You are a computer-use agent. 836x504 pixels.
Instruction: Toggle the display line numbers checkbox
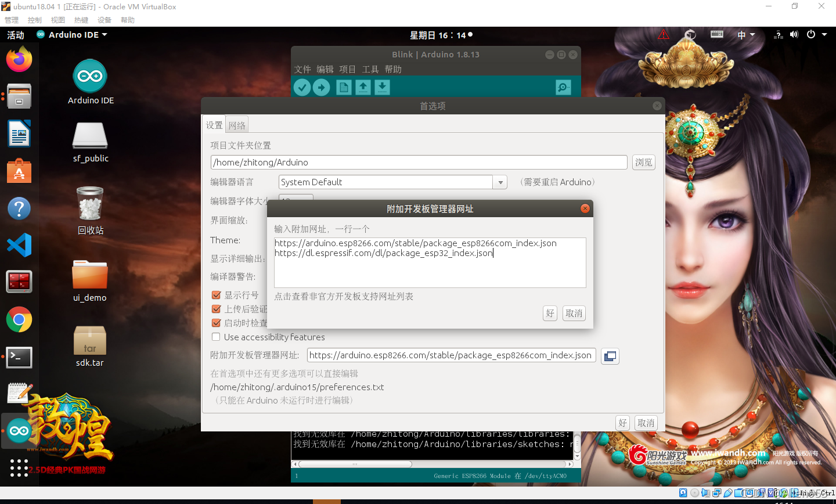(216, 295)
